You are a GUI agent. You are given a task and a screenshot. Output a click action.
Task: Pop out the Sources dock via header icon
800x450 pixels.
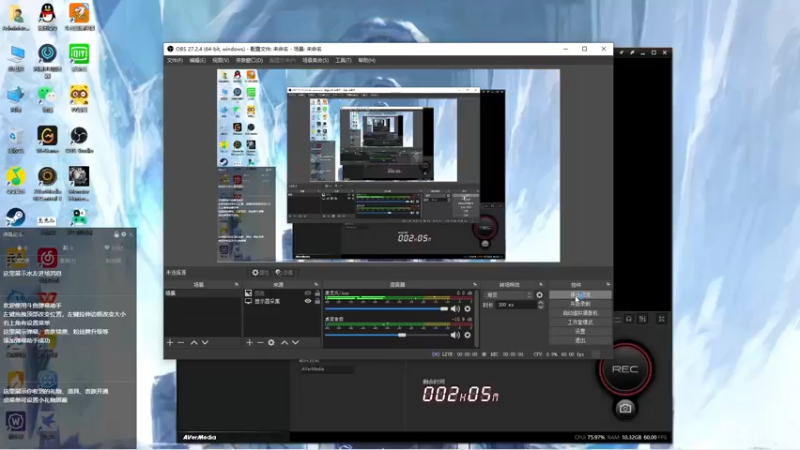point(316,284)
